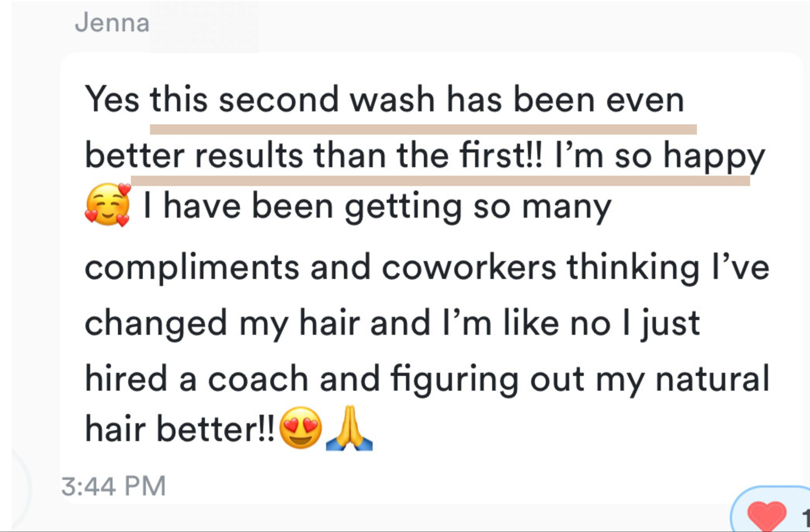Click the red heart reaction icon
This screenshot has height=532, width=810.
point(766,516)
